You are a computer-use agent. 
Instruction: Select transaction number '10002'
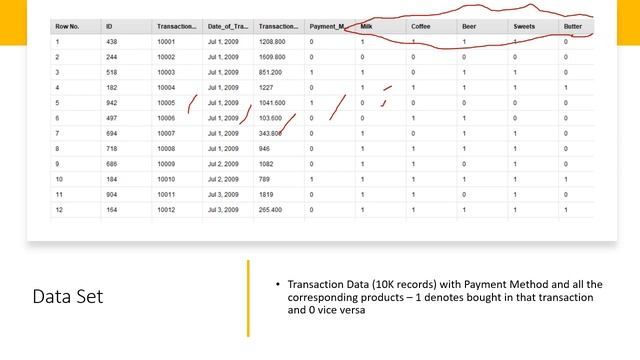(166, 57)
